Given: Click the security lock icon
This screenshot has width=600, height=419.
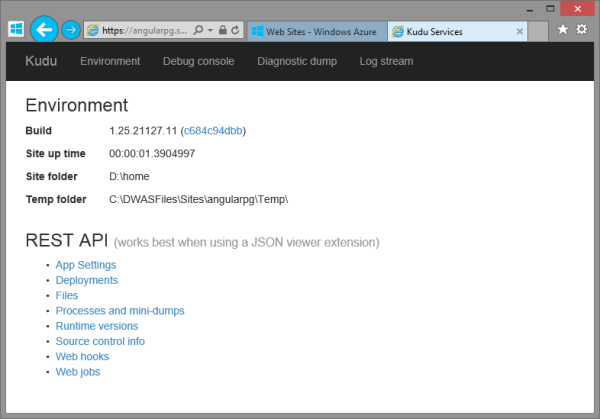Looking at the screenshot, I should [223, 30].
